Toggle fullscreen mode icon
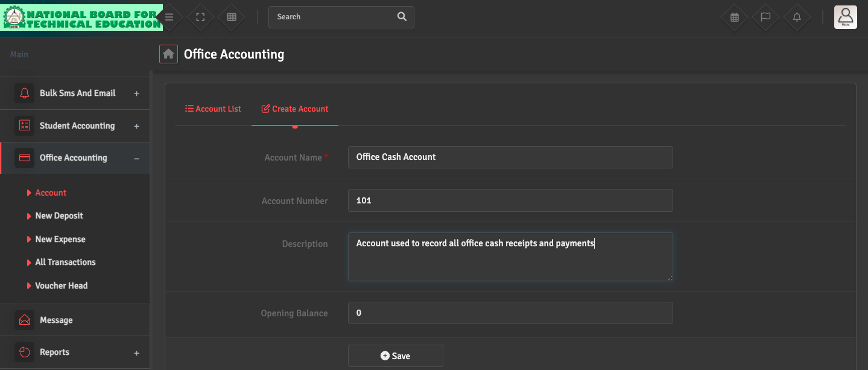The width and height of the screenshot is (868, 370). pos(201,17)
